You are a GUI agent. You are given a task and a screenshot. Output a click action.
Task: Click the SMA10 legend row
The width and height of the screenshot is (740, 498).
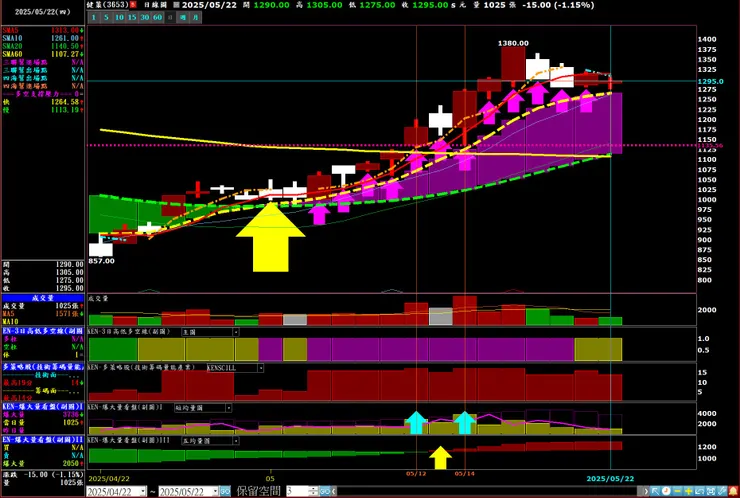click(43, 38)
